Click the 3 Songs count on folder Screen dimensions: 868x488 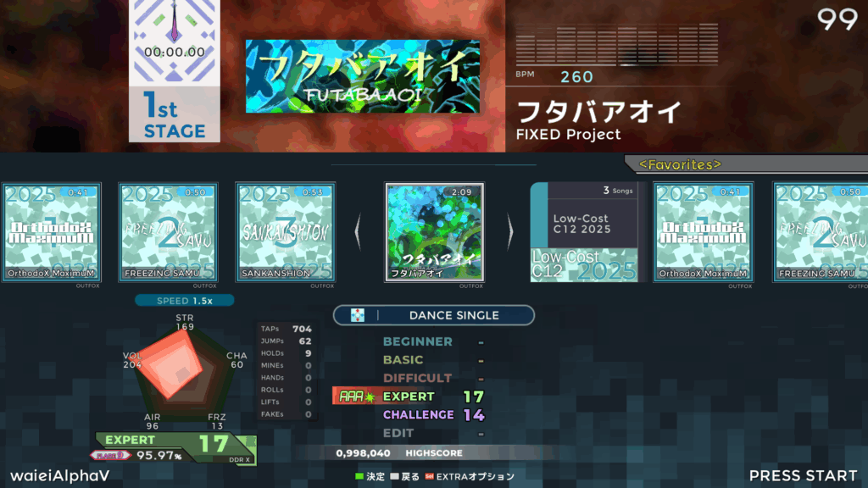pos(618,191)
